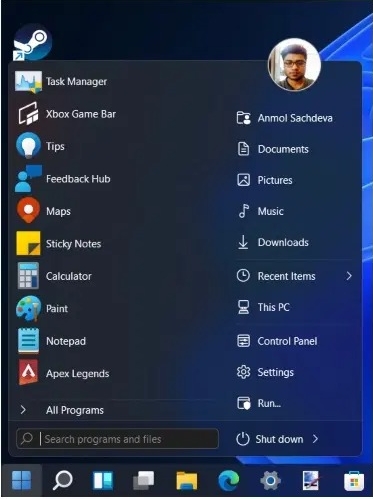Open Task View on the taskbar
This screenshot has height=499, width=373.
[144, 481]
